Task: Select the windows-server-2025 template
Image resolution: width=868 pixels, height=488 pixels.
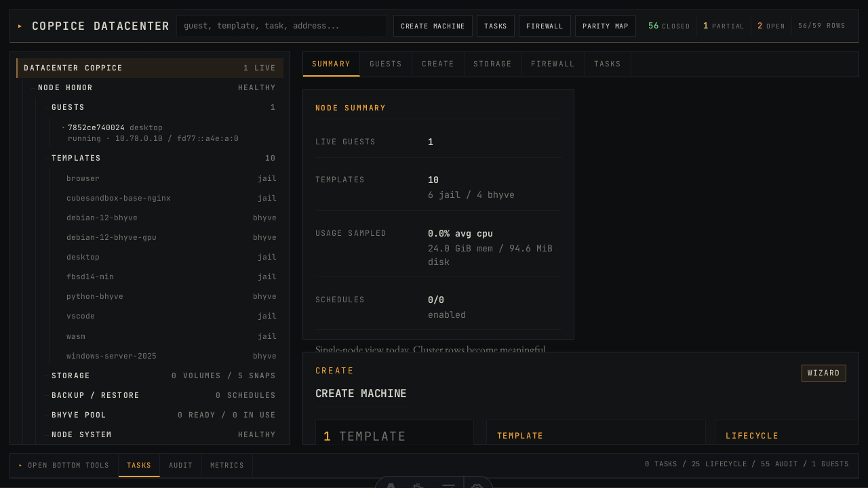Action: pos(171,356)
